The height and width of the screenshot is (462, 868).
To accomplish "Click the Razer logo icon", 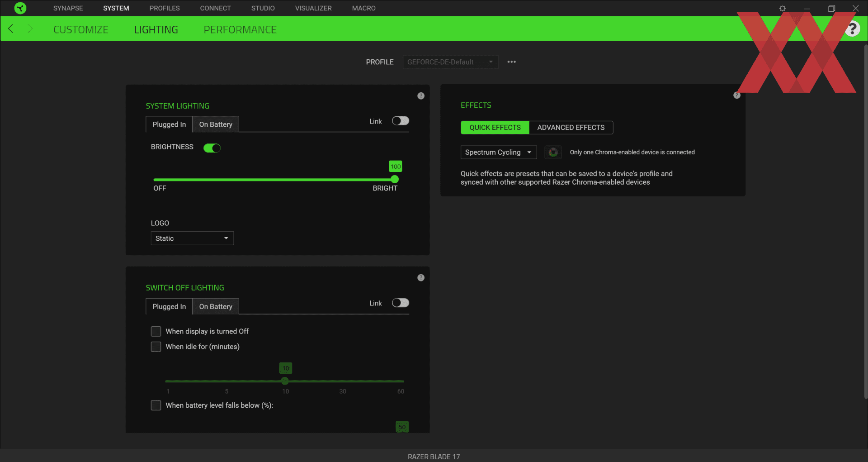I will [x=20, y=8].
